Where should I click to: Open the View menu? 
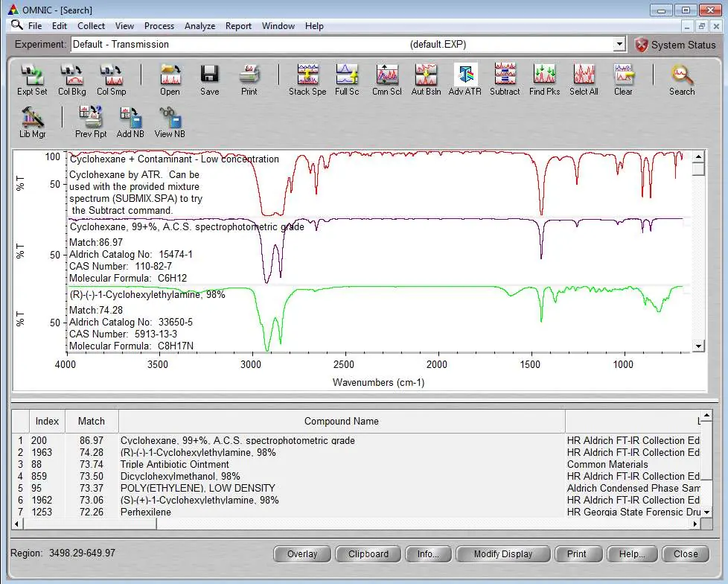124,26
